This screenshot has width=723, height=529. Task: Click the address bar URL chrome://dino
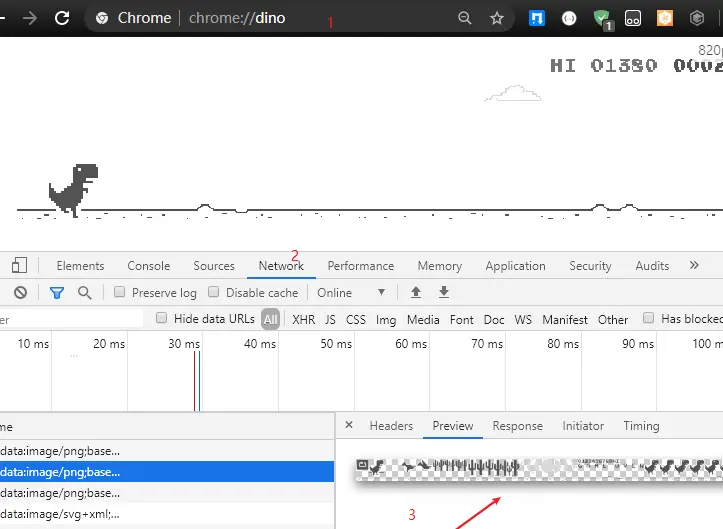[x=237, y=18]
